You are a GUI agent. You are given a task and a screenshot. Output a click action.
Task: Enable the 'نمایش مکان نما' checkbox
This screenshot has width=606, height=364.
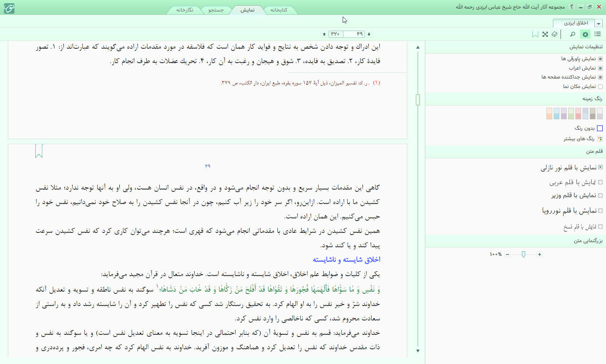(600, 86)
